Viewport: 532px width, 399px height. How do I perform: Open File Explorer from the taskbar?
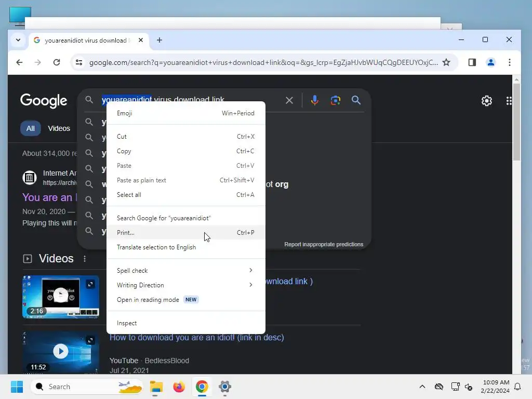pos(156,387)
